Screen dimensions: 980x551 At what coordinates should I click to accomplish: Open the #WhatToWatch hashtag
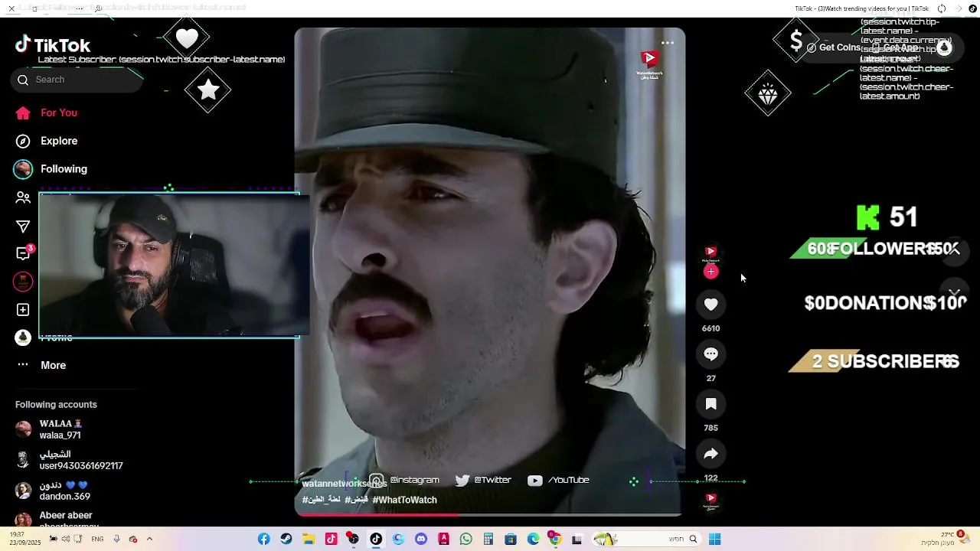(x=404, y=500)
